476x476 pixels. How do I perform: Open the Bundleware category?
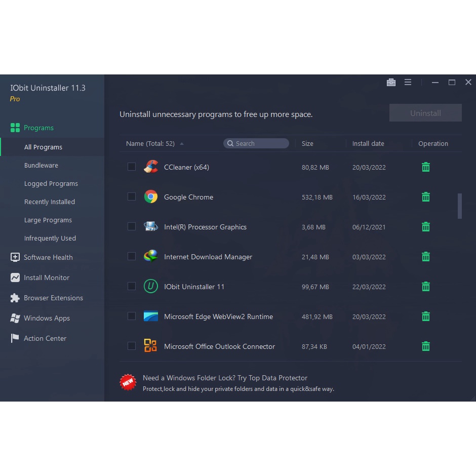click(41, 165)
